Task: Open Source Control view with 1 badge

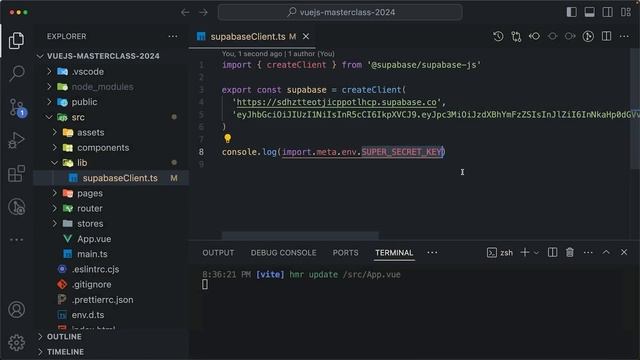Action: pyautogui.click(x=17, y=108)
